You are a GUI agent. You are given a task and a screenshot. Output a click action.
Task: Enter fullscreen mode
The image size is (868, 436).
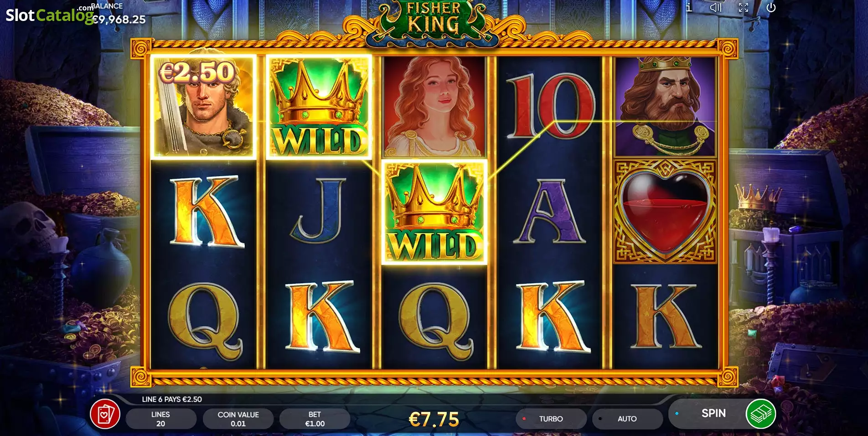744,7
